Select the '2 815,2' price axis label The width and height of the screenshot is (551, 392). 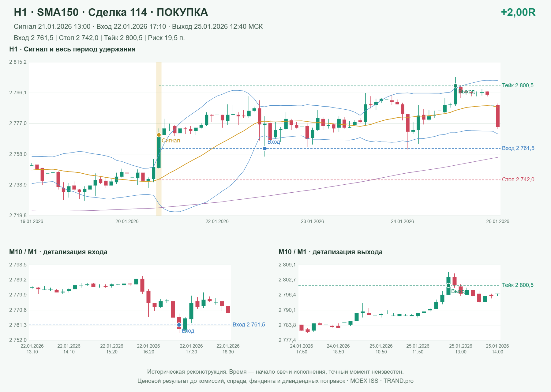pos(18,62)
